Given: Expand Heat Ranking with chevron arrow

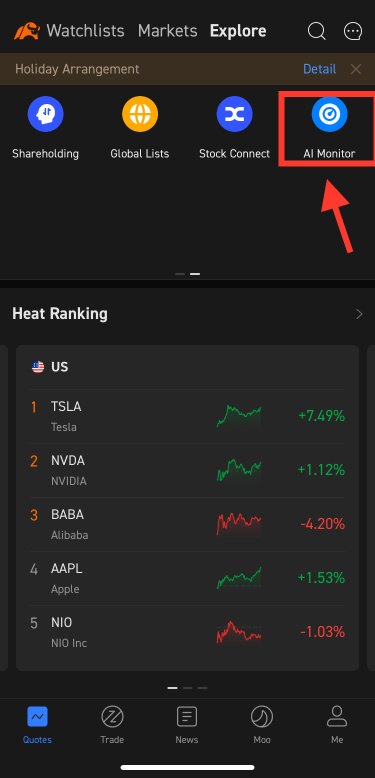Looking at the screenshot, I should coord(359,314).
